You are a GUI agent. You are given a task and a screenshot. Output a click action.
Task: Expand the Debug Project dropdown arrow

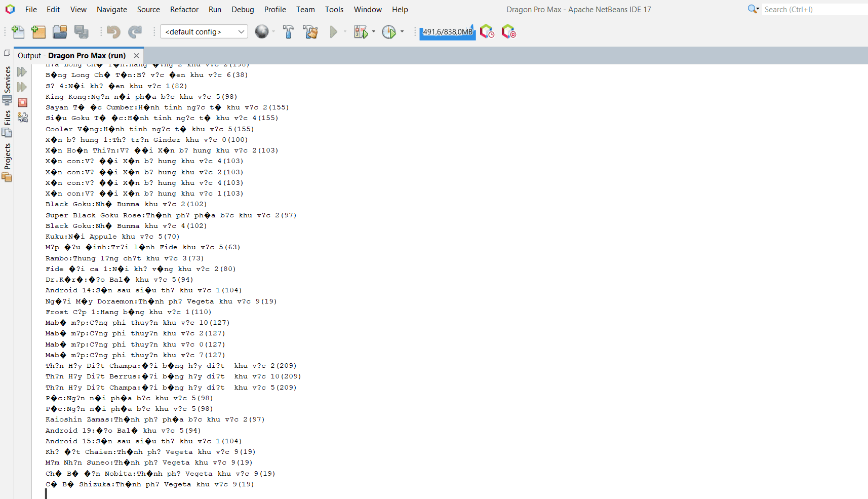(x=374, y=31)
